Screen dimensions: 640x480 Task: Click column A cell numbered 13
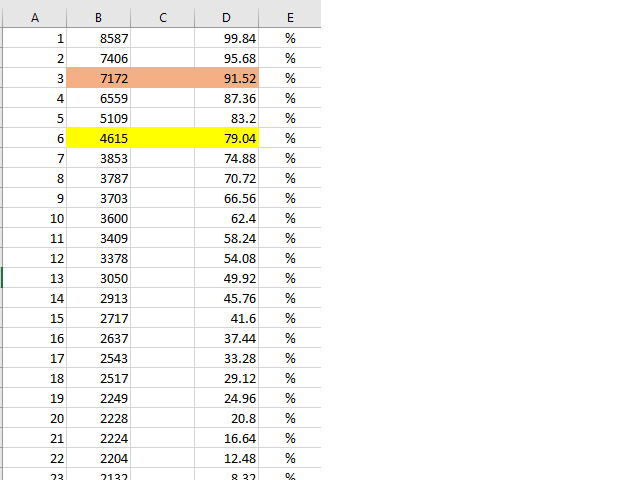pos(35,278)
